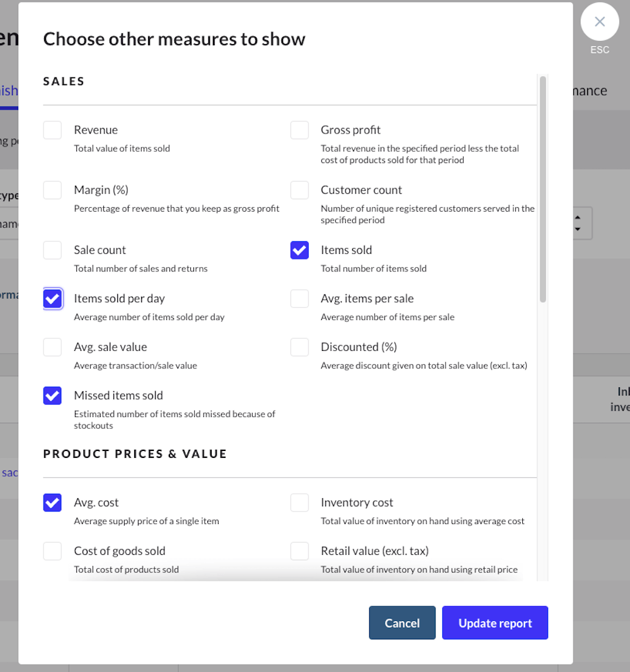Tick the Avg. sale value box
This screenshot has height=672, width=630.
click(52, 347)
